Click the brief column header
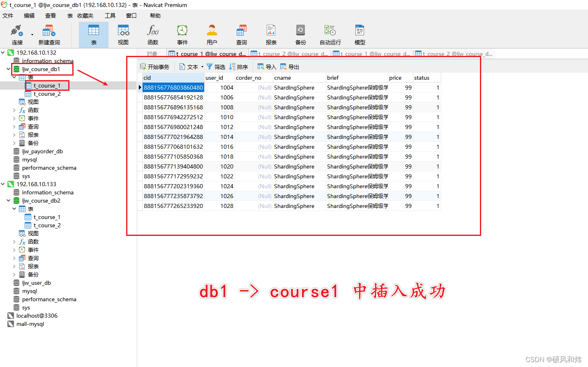 (x=357, y=78)
